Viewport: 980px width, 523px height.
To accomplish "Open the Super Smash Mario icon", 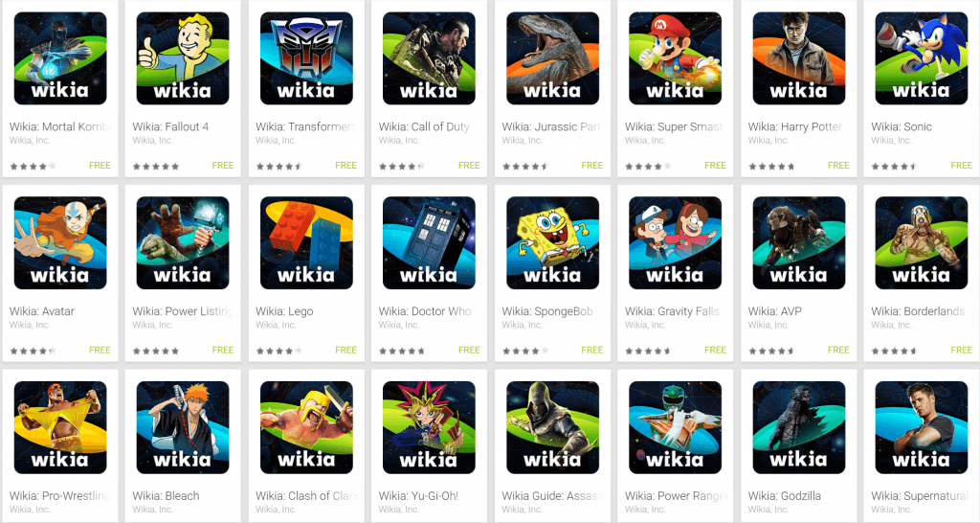I will (675, 58).
